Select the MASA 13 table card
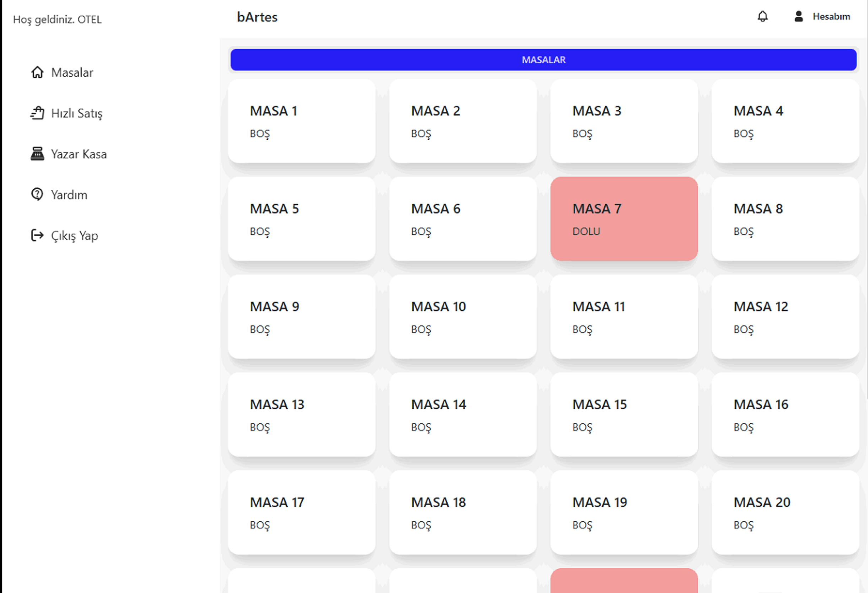The height and width of the screenshot is (593, 868). [301, 414]
